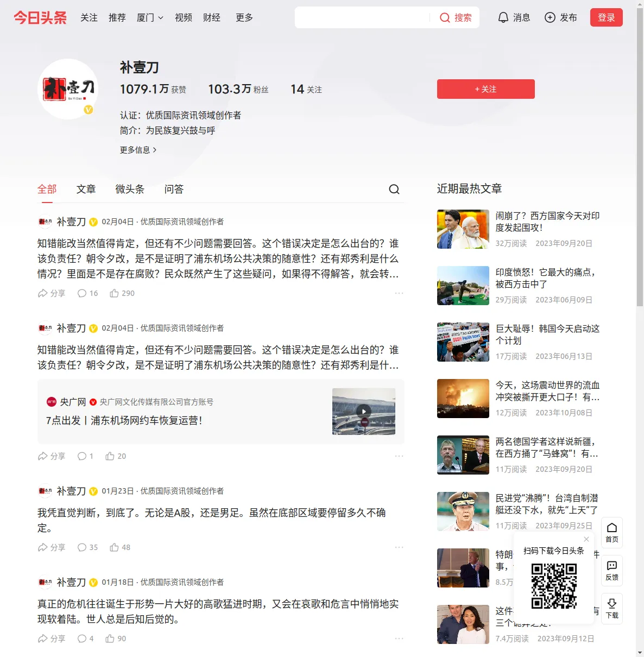Select the 全部 tab
The width and height of the screenshot is (644, 657).
[x=47, y=189]
